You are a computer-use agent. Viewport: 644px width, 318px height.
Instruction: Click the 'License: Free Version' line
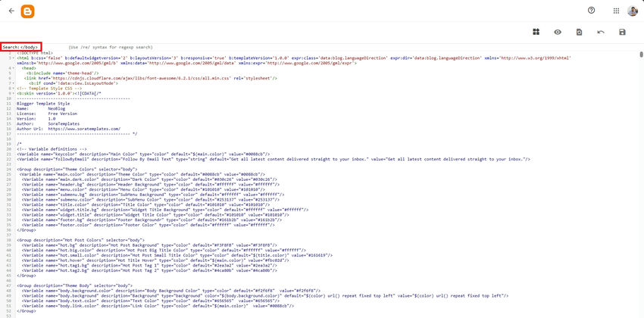(x=47, y=114)
